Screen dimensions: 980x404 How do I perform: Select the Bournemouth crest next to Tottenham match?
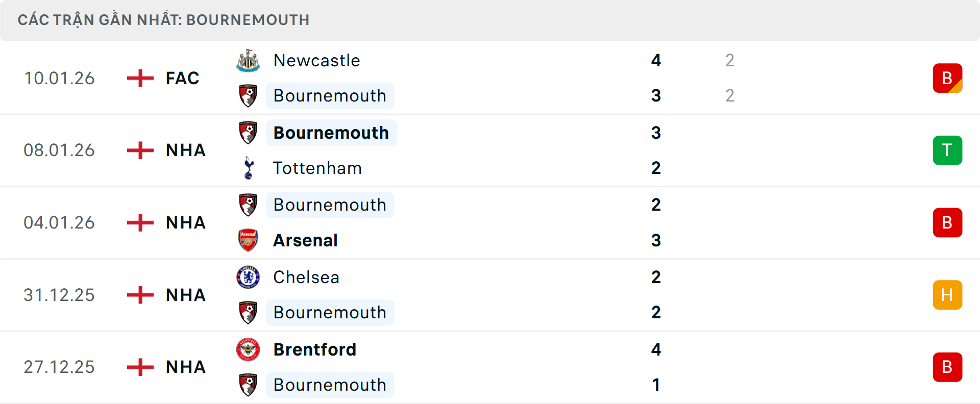248,132
